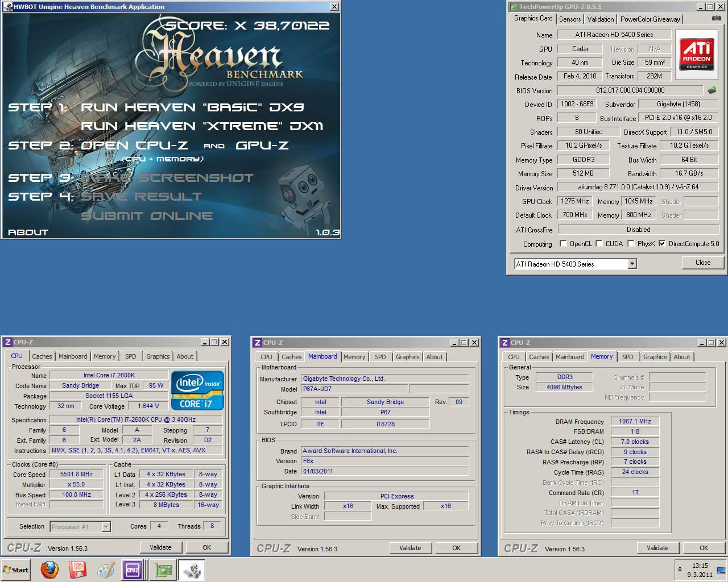Open Graphics tab in CPU-Z Mainboard window
The image size is (728, 582).
click(408, 357)
